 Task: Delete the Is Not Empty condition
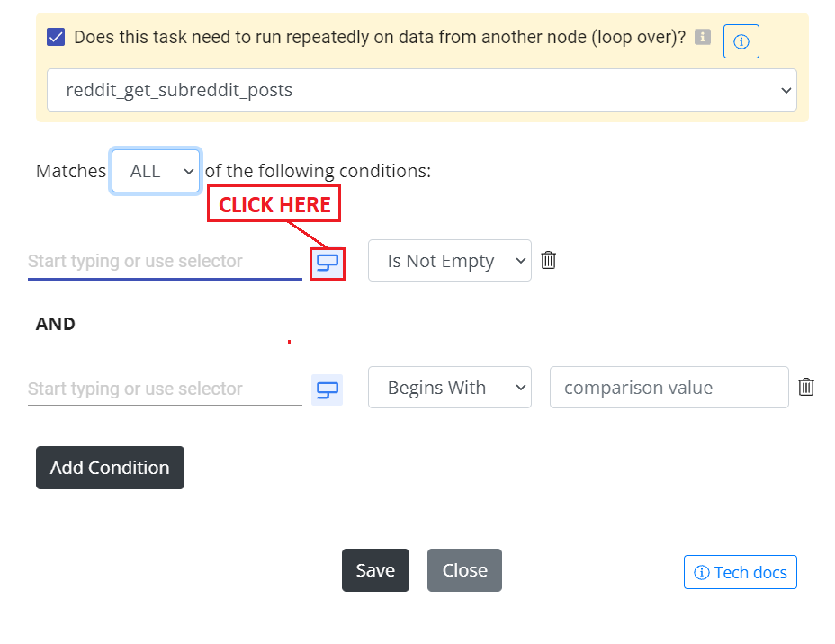tap(548, 260)
